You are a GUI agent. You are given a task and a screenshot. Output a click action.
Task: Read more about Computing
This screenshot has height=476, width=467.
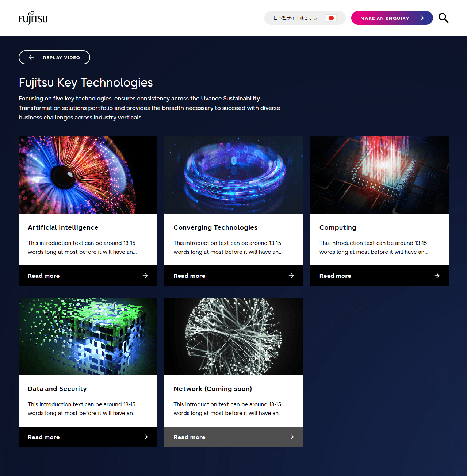click(x=379, y=276)
